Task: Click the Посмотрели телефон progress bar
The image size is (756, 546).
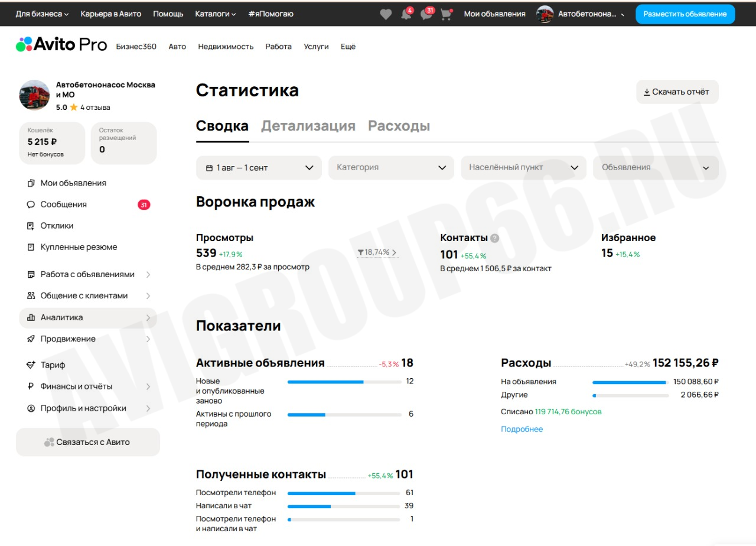Action: (344, 493)
